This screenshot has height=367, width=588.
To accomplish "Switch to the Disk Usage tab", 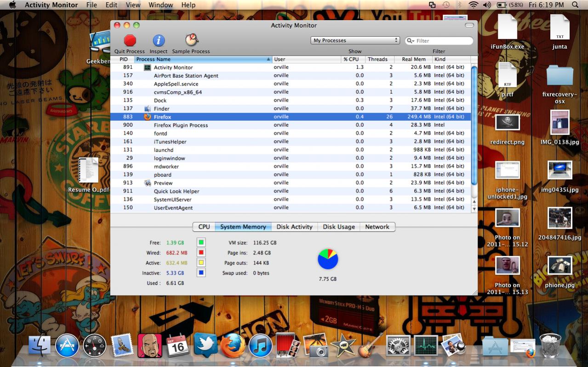I will (x=339, y=227).
